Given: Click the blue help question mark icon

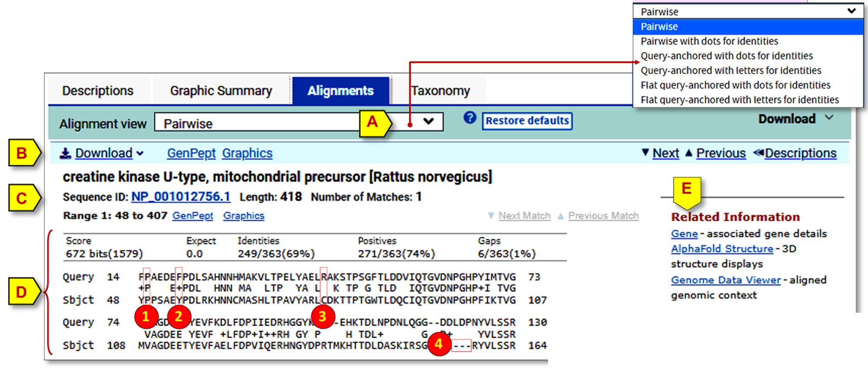Looking at the screenshot, I should click(470, 118).
